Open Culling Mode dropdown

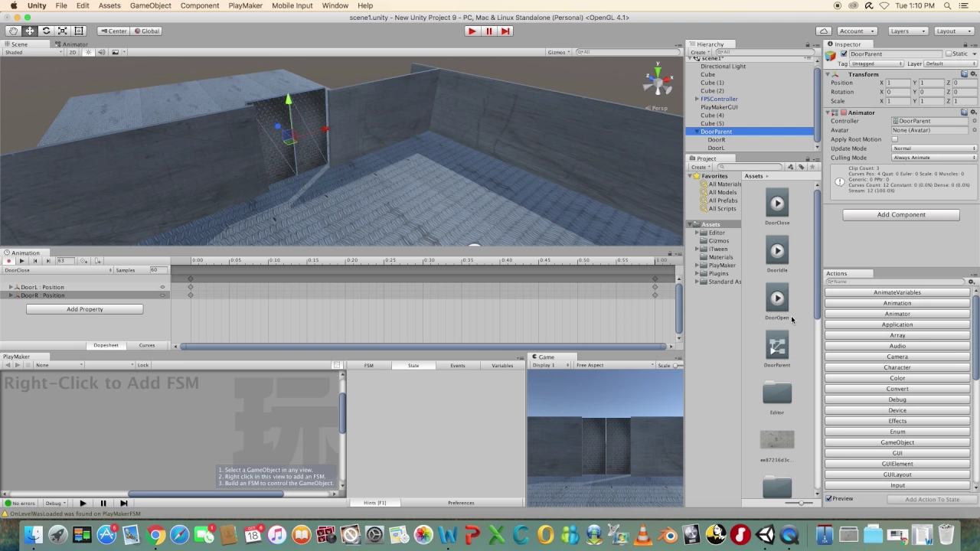pos(934,158)
